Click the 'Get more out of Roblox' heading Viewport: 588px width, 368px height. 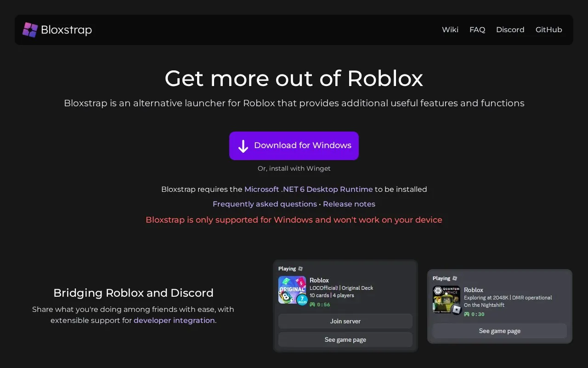click(x=294, y=78)
